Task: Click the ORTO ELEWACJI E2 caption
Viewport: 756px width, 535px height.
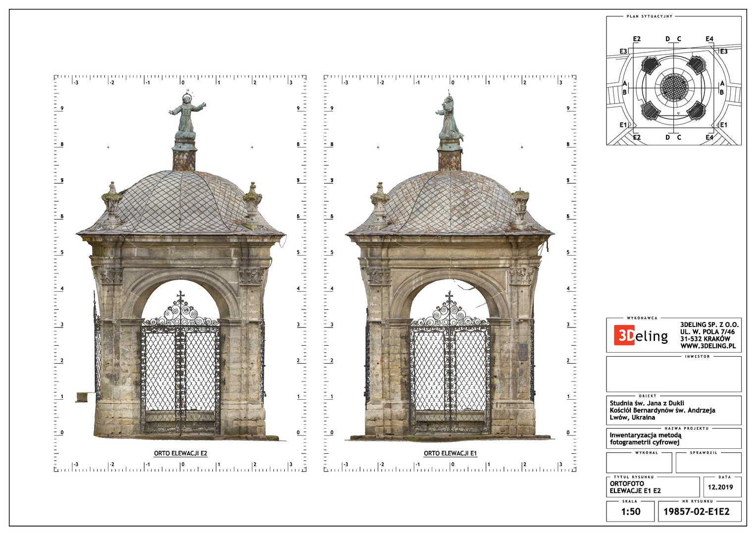Action: (x=180, y=453)
